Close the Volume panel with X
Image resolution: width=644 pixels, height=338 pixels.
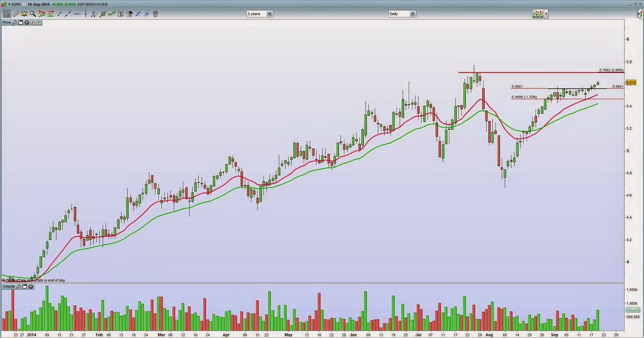click(x=31, y=286)
